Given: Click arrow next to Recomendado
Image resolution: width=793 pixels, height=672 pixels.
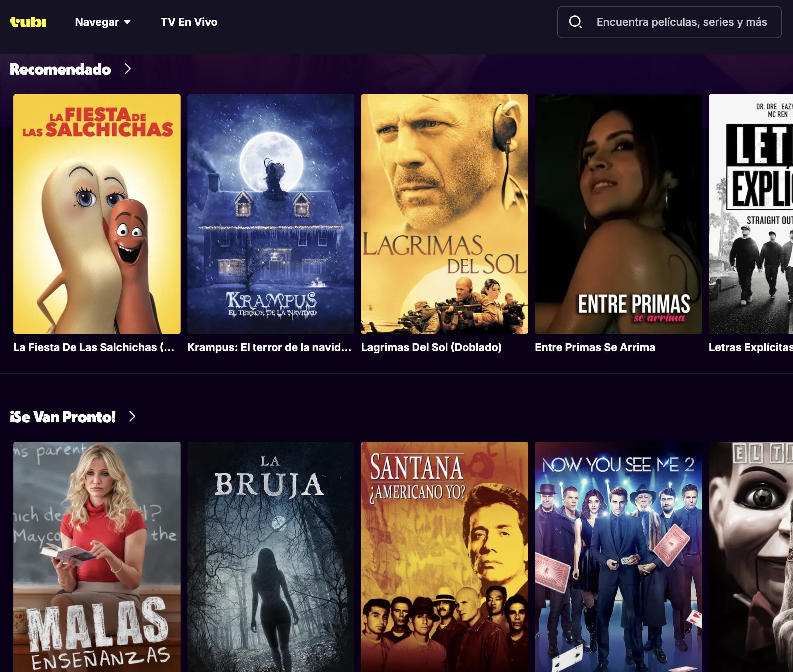Looking at the screenshot, I should [x=128, y=69].
